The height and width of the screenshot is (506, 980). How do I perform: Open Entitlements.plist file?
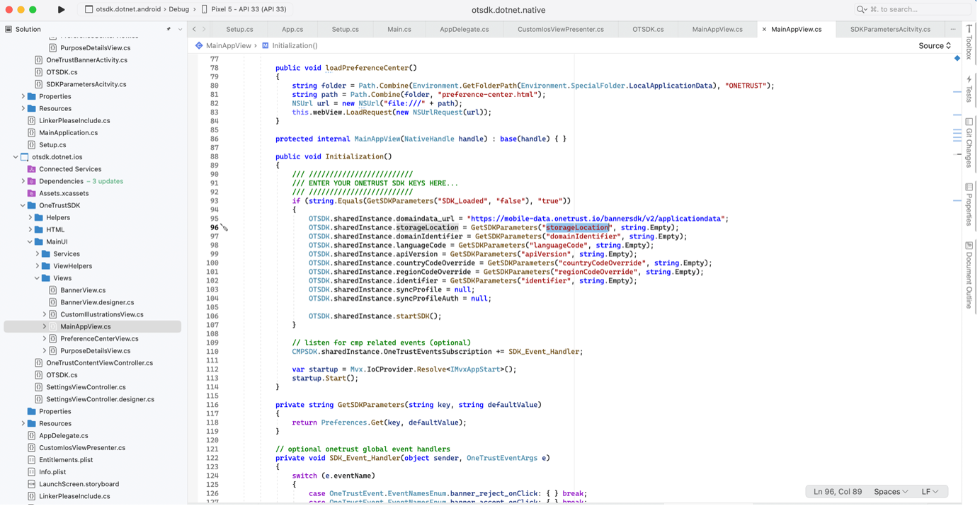point(66,460)
